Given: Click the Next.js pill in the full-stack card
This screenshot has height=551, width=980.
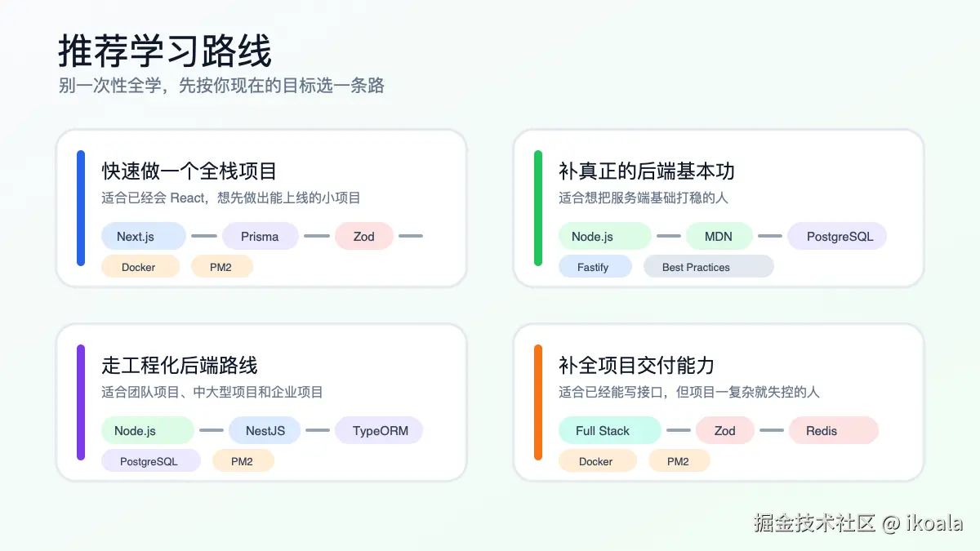Looking at the screenshot, I should click(144, 236).
